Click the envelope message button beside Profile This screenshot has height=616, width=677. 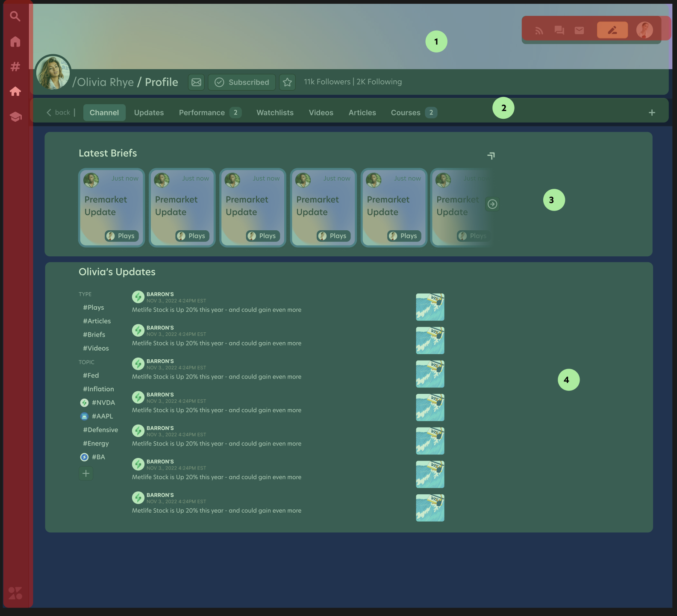point(196,82)
